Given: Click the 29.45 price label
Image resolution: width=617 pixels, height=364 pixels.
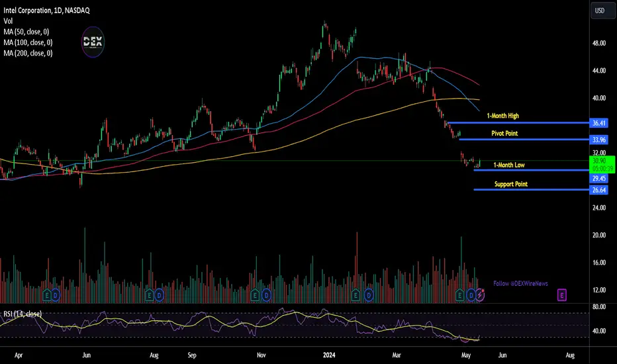Looking at the screenshot, I should coord(599,179).
